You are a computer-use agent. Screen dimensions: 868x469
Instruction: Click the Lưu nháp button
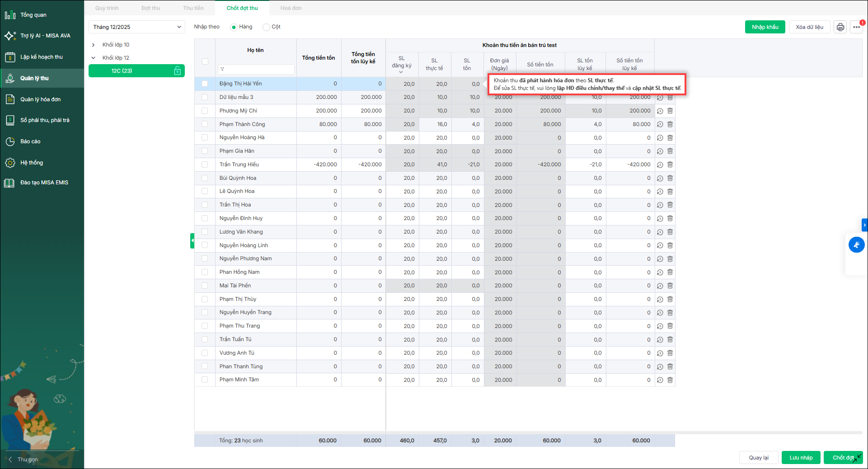801,458
